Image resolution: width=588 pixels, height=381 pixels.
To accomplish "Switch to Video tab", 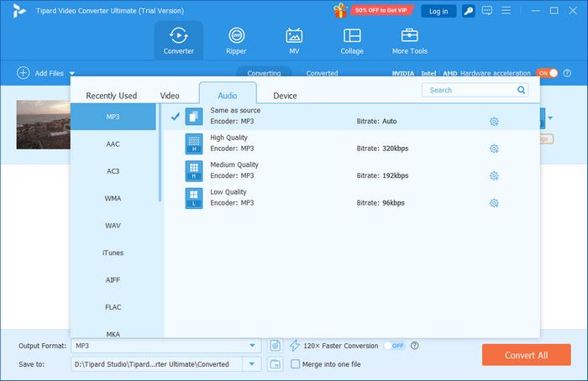I will pos(170,96).
